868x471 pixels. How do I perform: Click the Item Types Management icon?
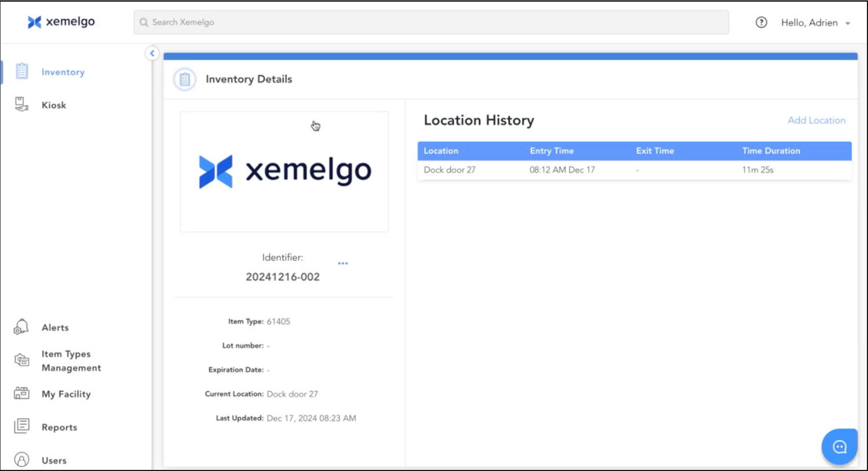coord(21,360)
